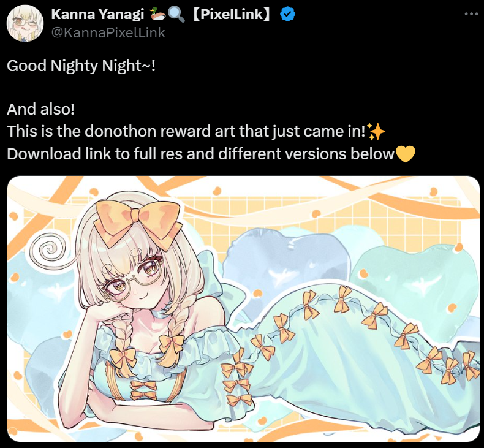Select the 'Good Nighty Night~!' text line
The height and width of the screenshot is (448, 484).
coord(81,66)
